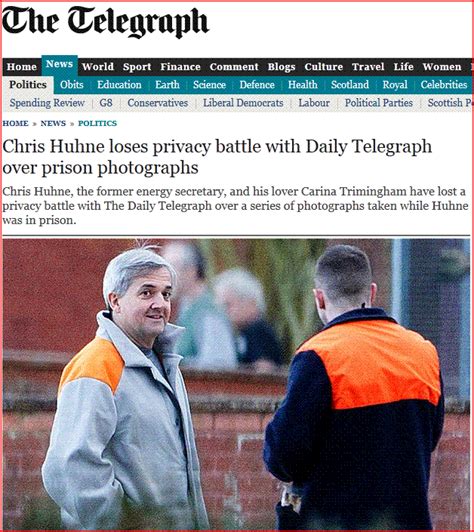The image size is (474, 532).
Task: Open the Home navigation item
Action: (x=22, y=67)
